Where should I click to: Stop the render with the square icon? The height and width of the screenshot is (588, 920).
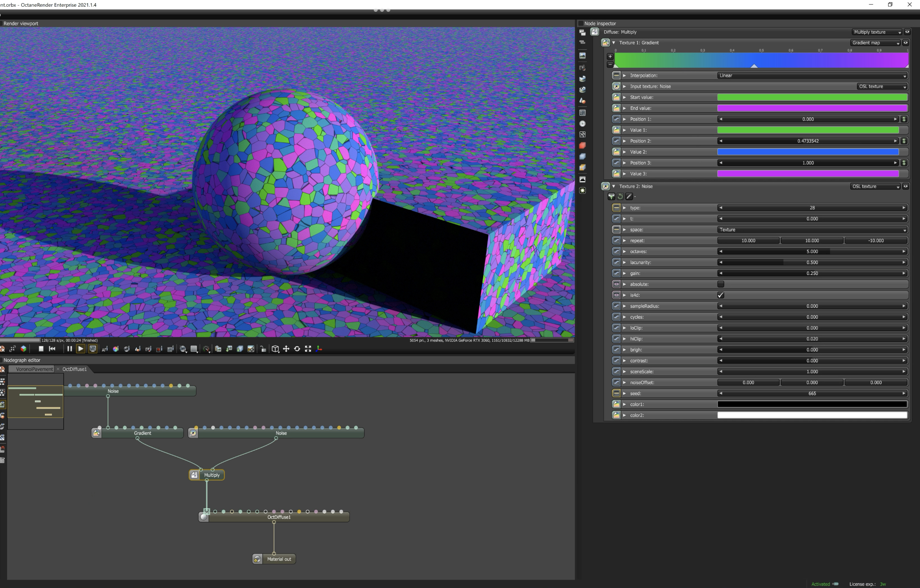pyautogui.click(x=41, y=349)
